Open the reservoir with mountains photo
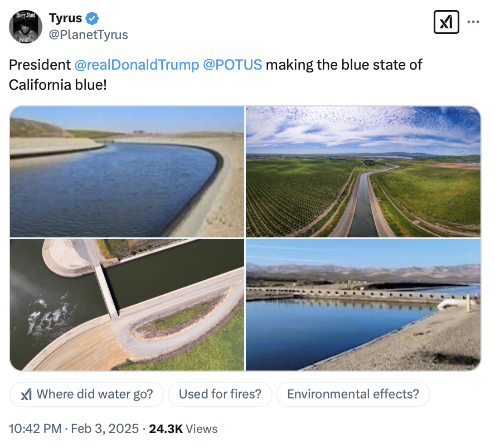The width and height of the screenshot is (495, 448). (x=363, y=305)
